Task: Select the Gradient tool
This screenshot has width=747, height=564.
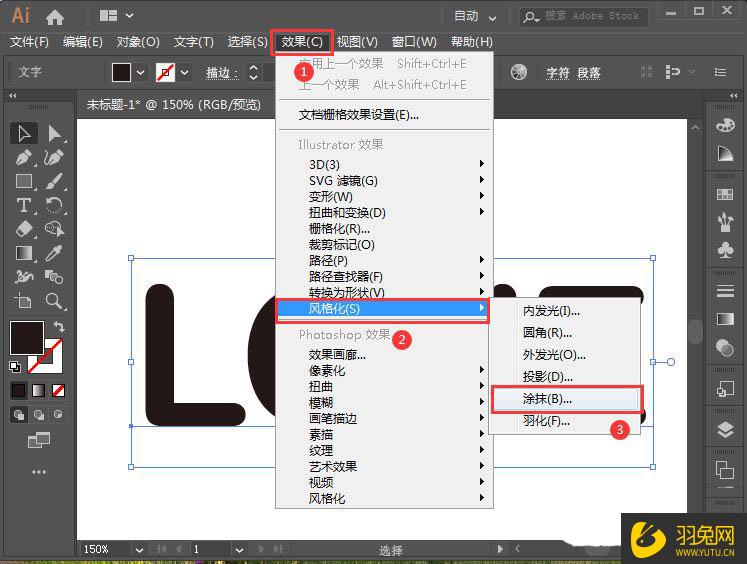Action: (x=24, y=253)
